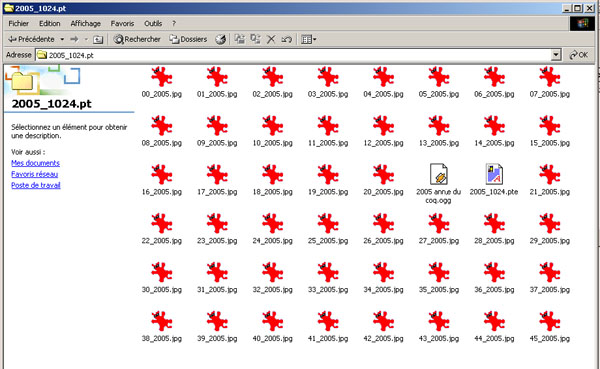600x369 pixels.
Task: Click the filename label 35_2005.jpg
Action: [439, 290]
